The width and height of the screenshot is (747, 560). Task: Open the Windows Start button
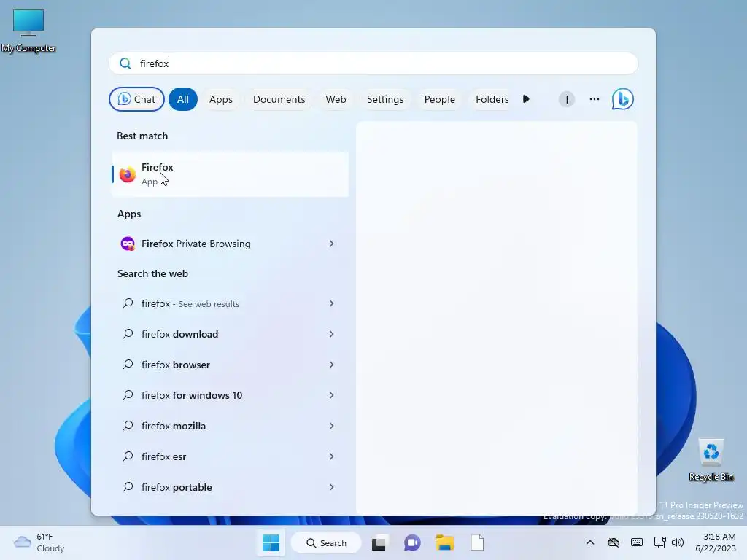click(271, 542)
